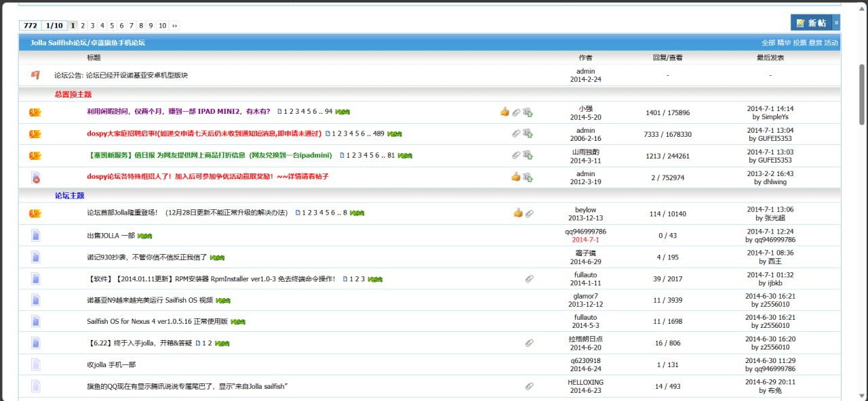Jump to page 8 of 论坛首部Jolla thread

344,213
